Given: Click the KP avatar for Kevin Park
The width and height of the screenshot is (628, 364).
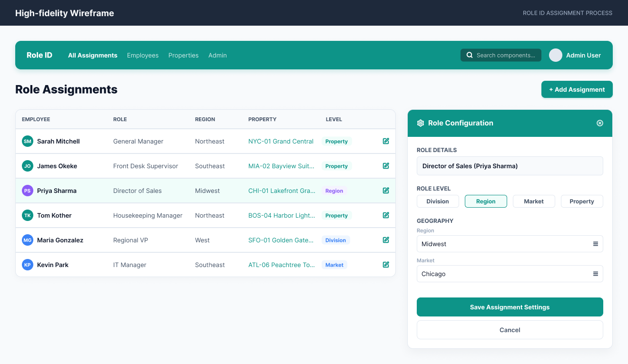Looking at the screenshot, I should click(x=28, y=265).
